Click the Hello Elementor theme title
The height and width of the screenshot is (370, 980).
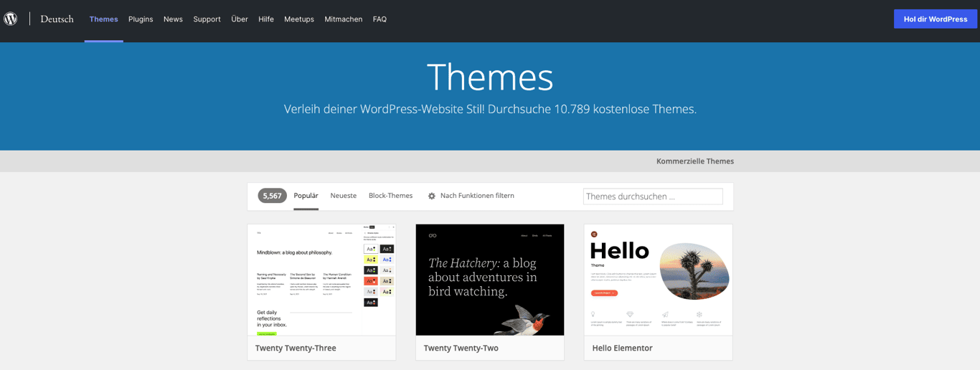click(622, 348)
